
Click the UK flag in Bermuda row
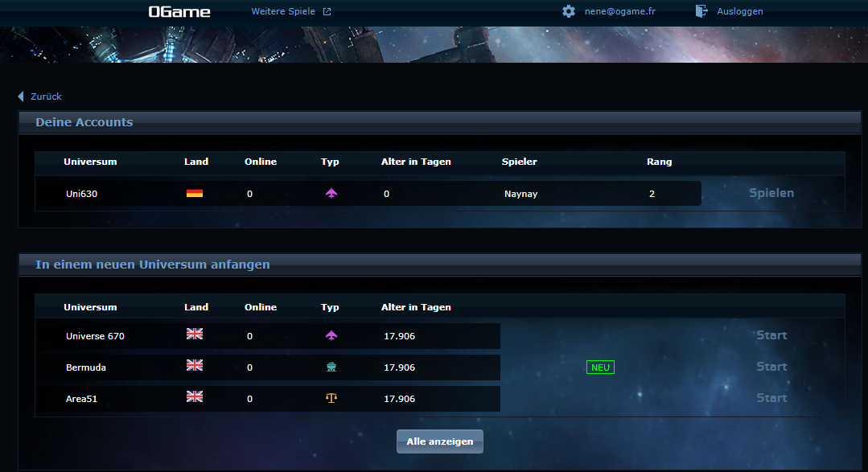pyautogui.click(x=195, y=365)
